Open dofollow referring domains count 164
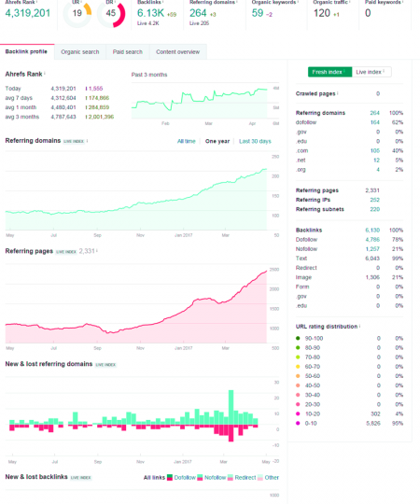Viewport: 420px width, 504px height. 374,122
